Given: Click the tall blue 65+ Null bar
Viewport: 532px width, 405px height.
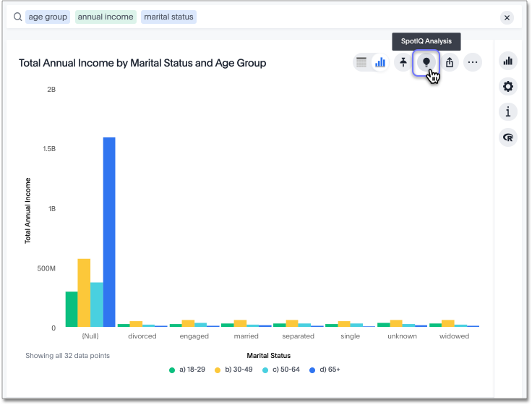Looking at the screenshot, I should coord(109,231).
